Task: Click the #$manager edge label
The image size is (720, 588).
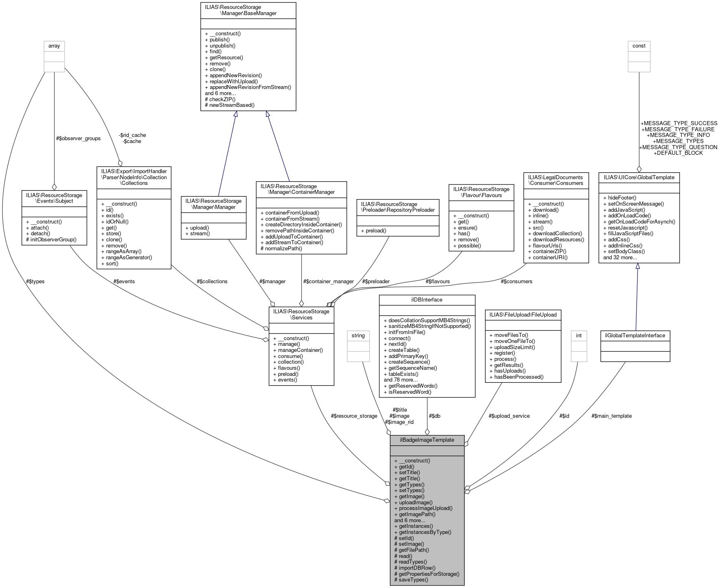Action: (272, 281)
